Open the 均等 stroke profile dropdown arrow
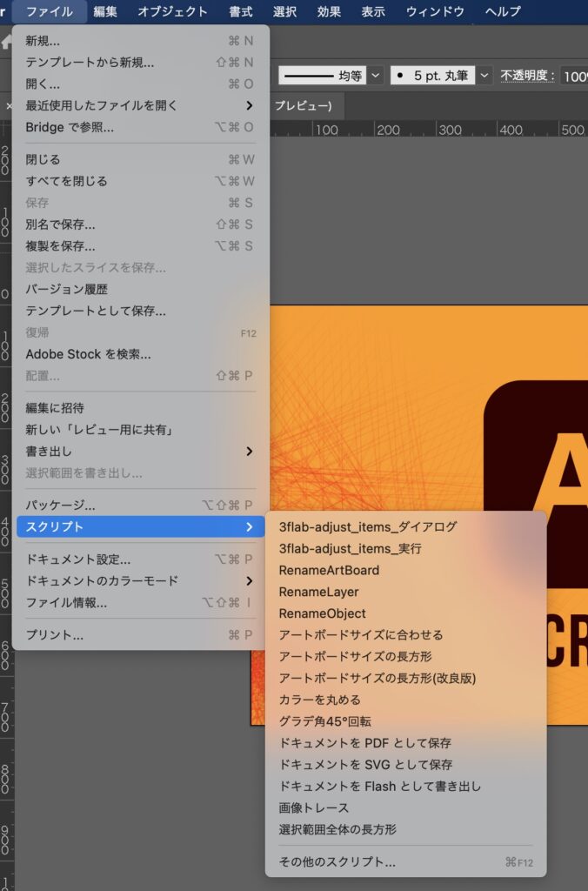This screenshot has width=588, height=891. [375, 76]
